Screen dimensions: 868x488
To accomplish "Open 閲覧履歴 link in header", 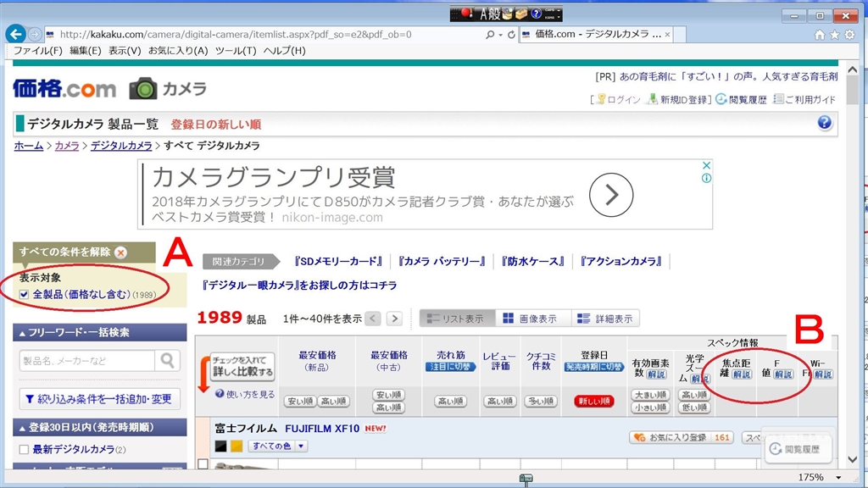I will 741,100.
